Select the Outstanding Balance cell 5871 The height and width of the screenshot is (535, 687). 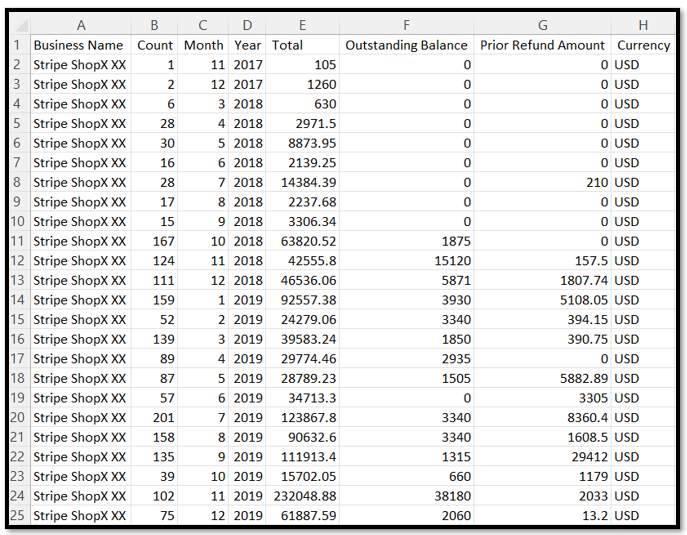tap(406, 280)
